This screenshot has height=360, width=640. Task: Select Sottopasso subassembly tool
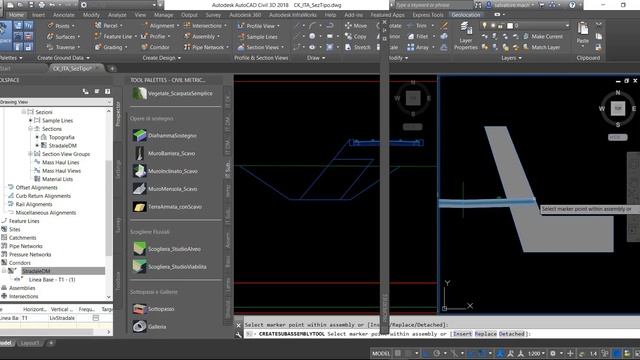pyautogui.click(x=153, y=309)
